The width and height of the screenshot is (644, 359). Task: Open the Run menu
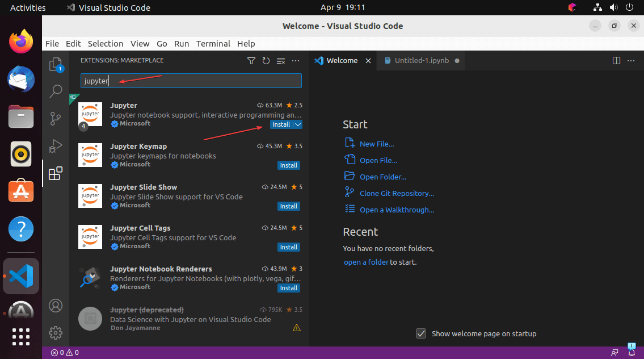click(x=182, y=44)
